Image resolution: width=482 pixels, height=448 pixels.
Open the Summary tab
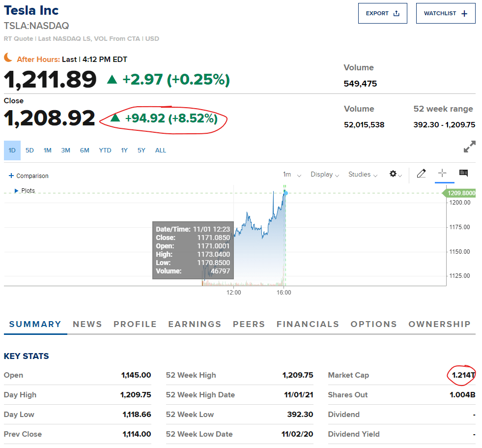[x=35, y=324]
